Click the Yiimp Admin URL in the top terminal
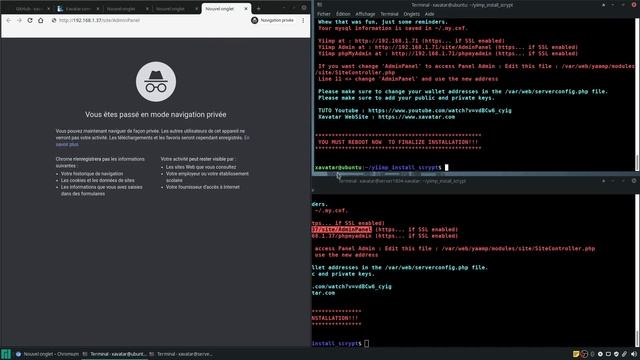This screenshot has height=360, width=640. click(433, 47)
